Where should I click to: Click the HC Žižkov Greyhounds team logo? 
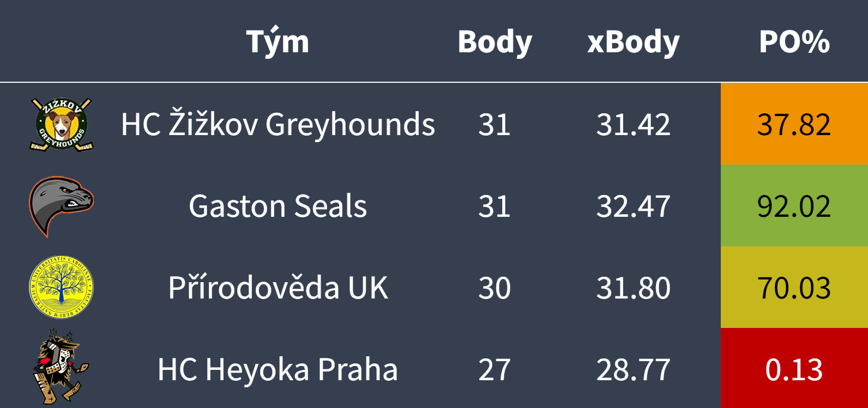tap(61, 124)
